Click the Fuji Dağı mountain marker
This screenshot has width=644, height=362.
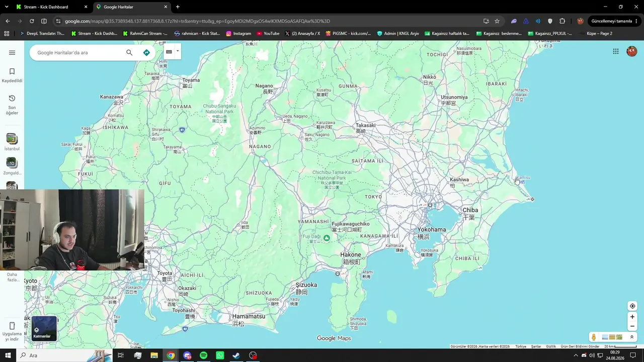click(x=327, y=238)
